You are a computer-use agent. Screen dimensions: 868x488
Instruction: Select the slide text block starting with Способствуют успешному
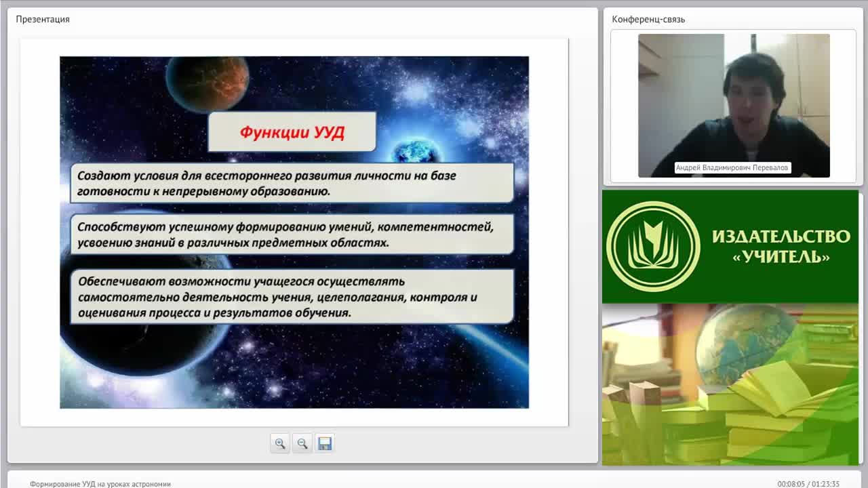(292, 235)
